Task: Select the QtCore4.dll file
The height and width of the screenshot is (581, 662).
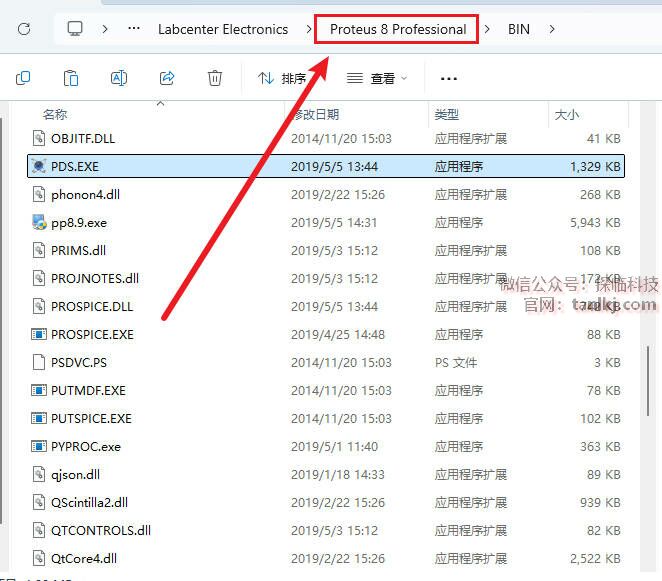Action: (x=326, y=559)
